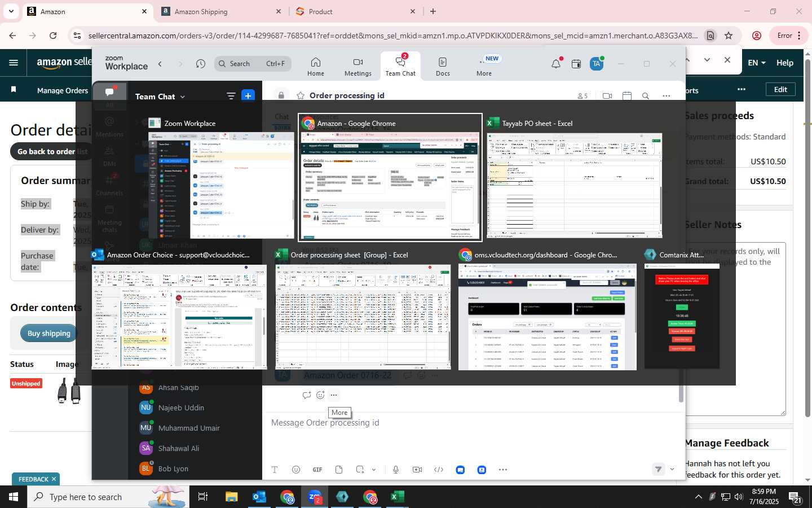
Task: Open channel more options ellipsis
Action: coord(667,96)
